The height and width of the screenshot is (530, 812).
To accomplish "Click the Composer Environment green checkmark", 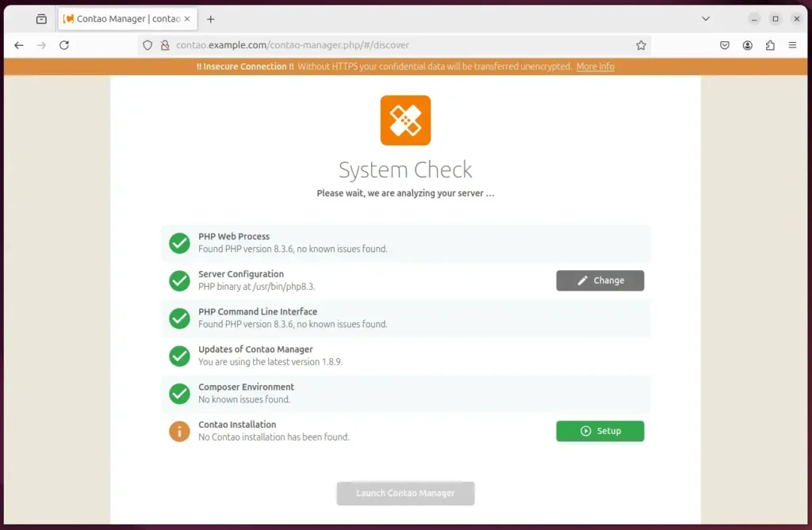I will 180,394.
